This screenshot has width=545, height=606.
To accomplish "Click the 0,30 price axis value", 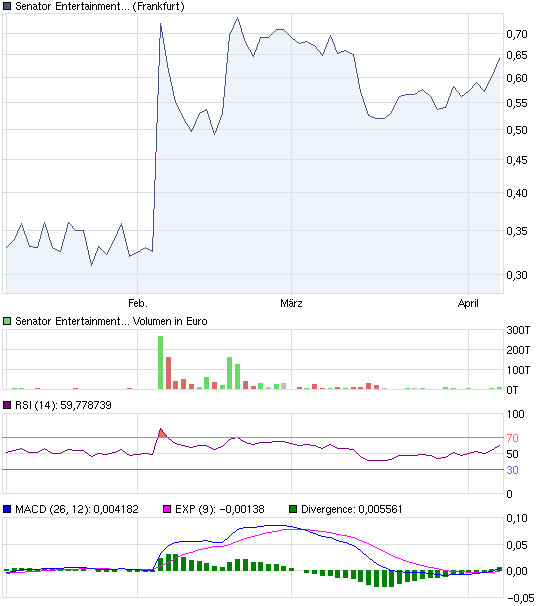I will (517, 275).
